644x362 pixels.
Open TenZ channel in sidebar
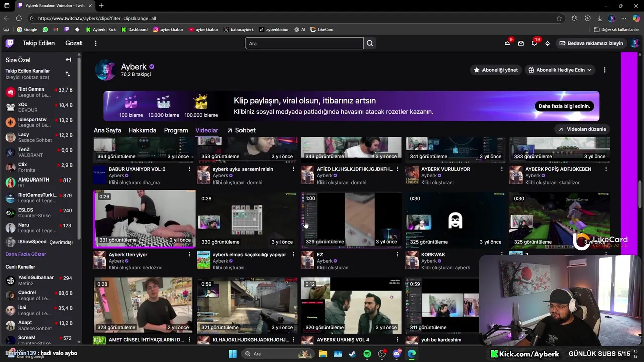40,152
